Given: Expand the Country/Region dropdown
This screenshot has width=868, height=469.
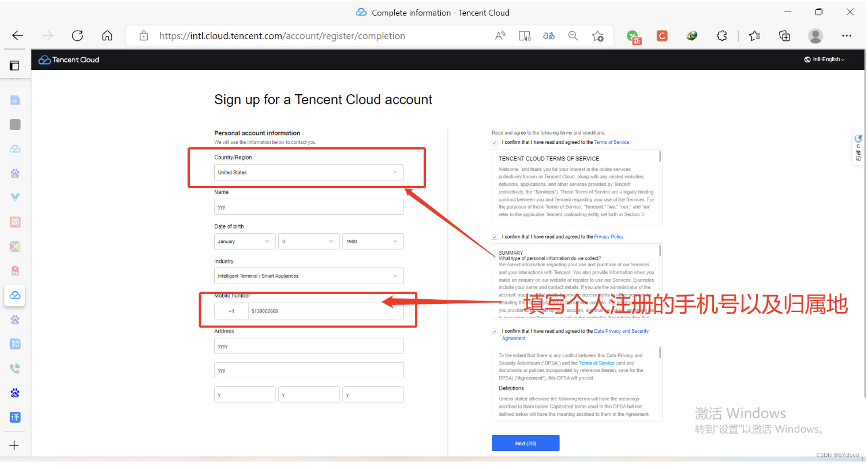Looking at the screenshot, I should (309, 172).
